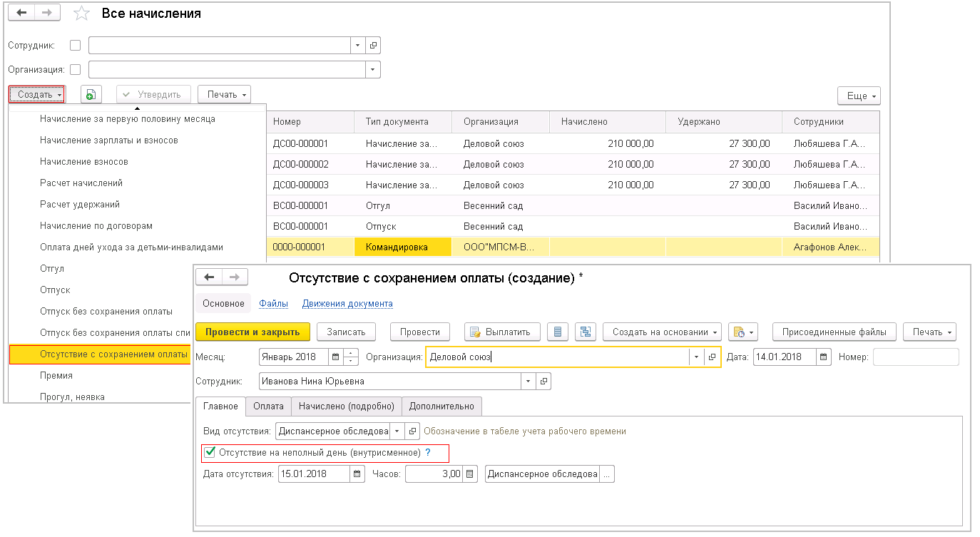Open the Файлы link
Image resolution: width=980 pixels, height=537 pixels.
tap(274, 304)
